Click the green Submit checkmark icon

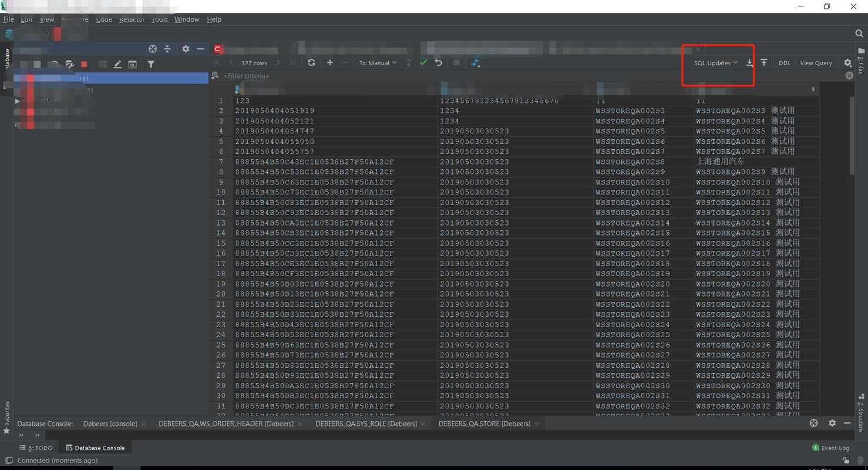(423, 63)
